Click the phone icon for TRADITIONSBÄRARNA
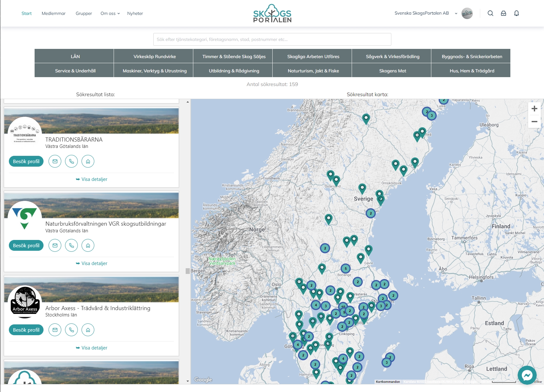This screenshot has width=544, height=392. 71,161
